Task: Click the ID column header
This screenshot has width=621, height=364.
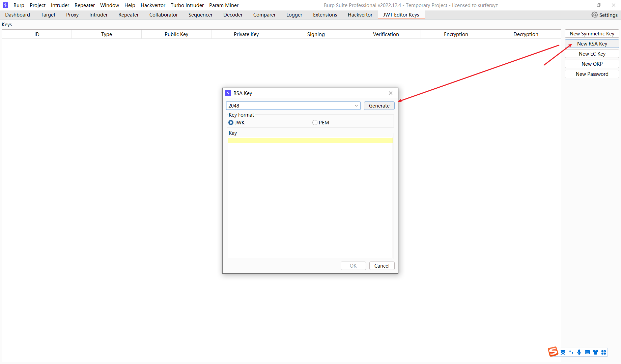Action: [37, 34]
